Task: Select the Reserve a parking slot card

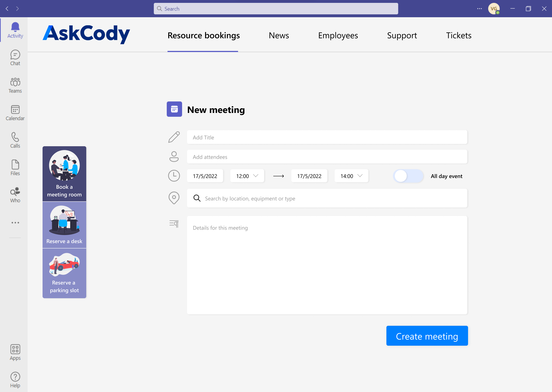Action: [64, 273]
